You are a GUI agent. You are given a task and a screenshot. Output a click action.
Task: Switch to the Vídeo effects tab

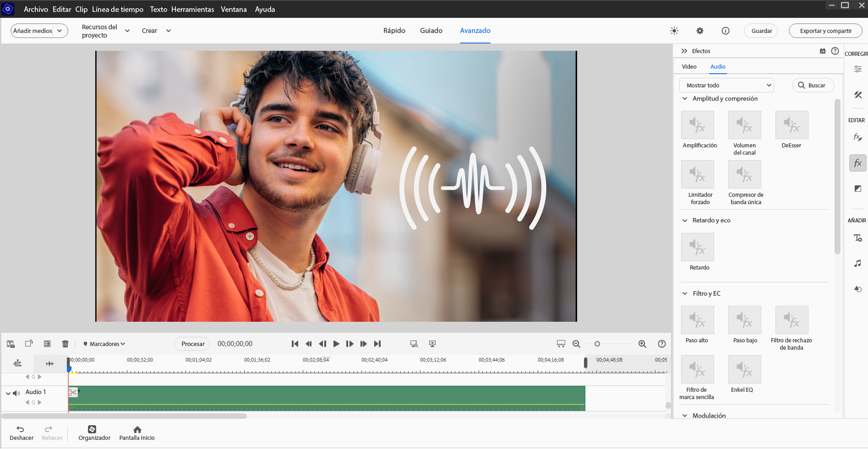point(689,66)
